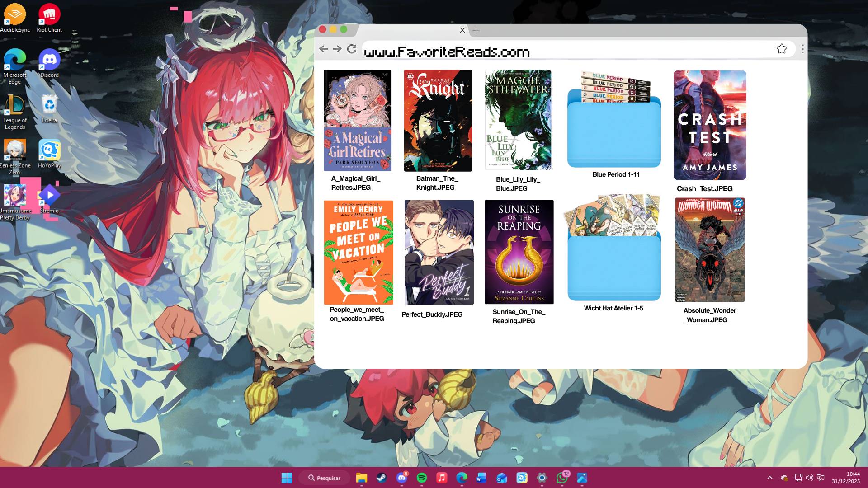Open the browser three-dot menu

pyautogui.click(x=802, y=49)
